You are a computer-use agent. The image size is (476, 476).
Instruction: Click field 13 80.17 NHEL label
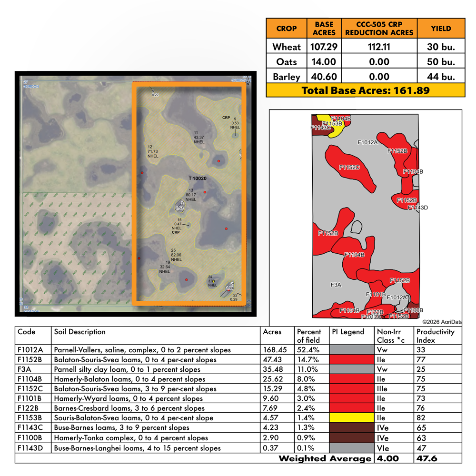(x=191, y=195)
